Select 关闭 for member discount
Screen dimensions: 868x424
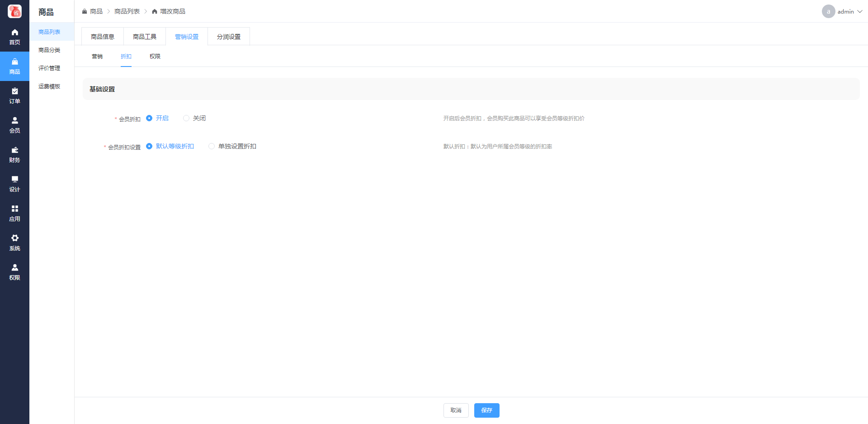point(186,118)
